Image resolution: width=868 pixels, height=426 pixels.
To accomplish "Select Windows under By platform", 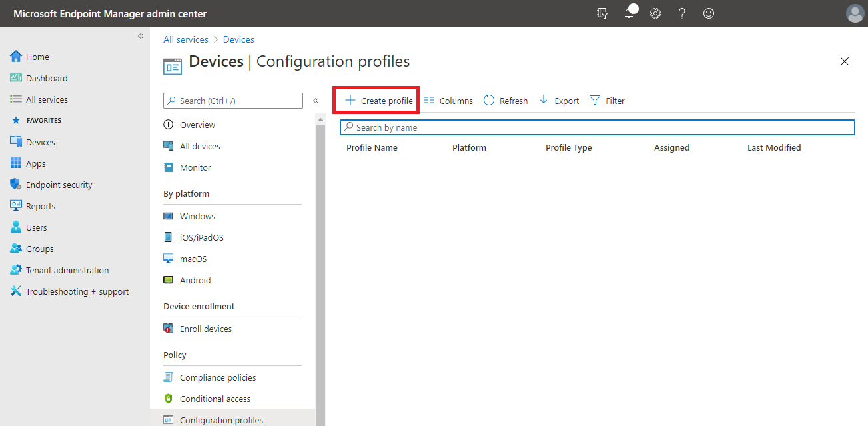I will pyautogui.click(x=197, y=216).
